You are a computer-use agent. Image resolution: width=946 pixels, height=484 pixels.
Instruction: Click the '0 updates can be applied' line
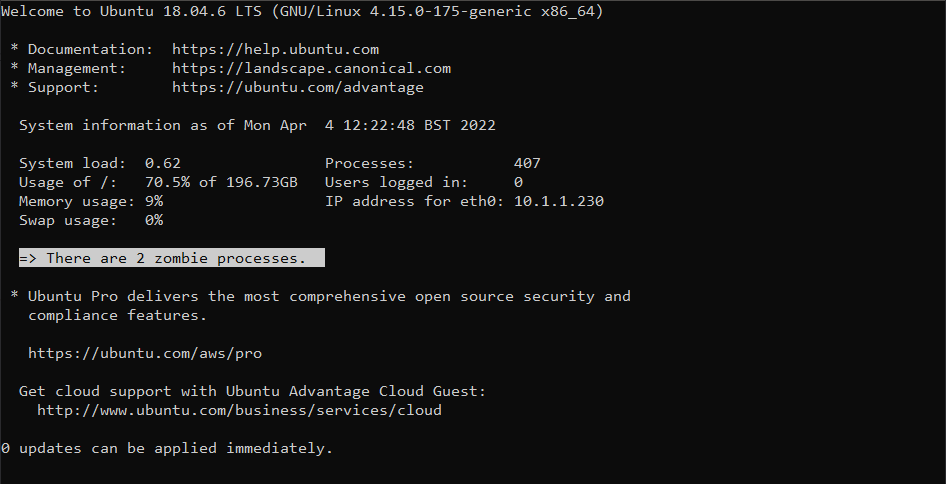coord(166,448)
